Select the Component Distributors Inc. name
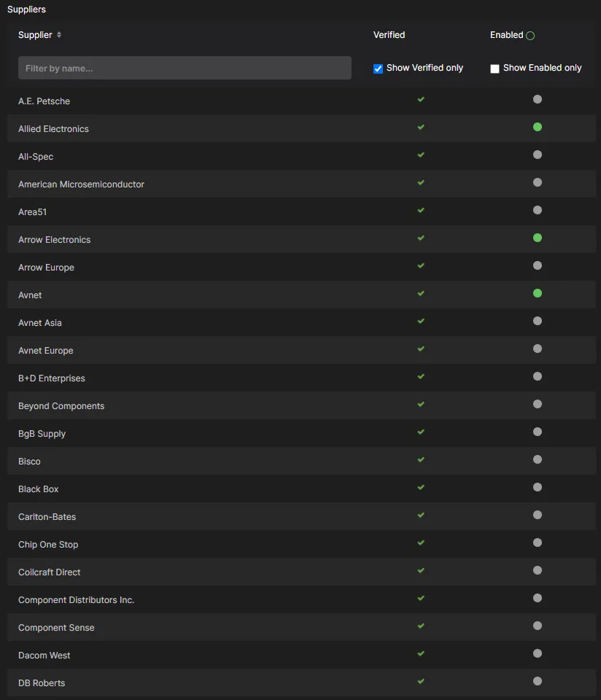The height and width of the screenshot is (700, 601). pos(77,599)
